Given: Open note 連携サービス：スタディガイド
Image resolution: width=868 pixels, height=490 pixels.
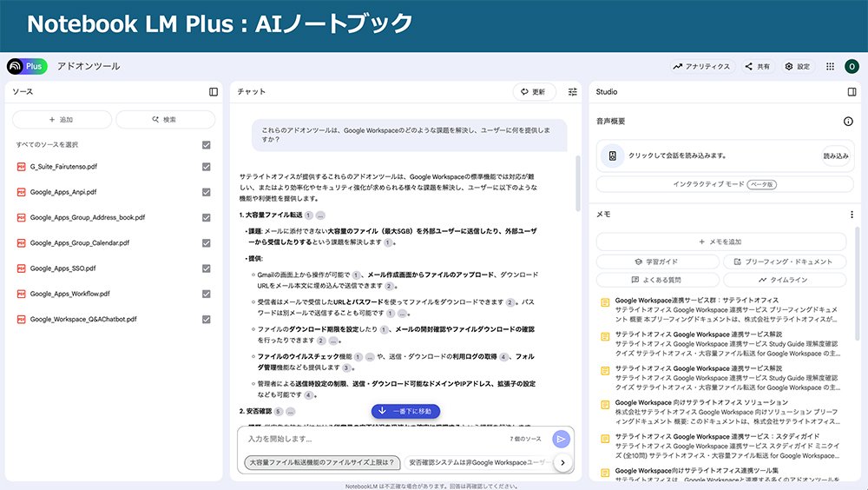Looking at the screenshot, I should click(720, 446).
